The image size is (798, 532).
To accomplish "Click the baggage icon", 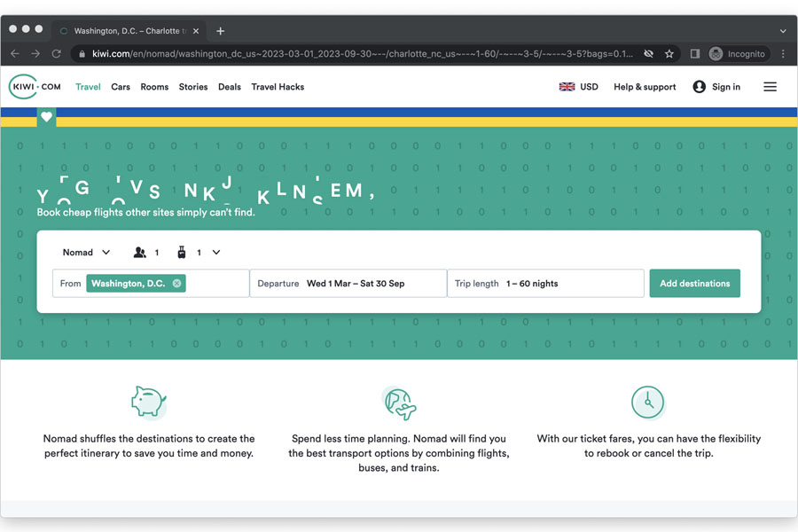I will point(182,253).
